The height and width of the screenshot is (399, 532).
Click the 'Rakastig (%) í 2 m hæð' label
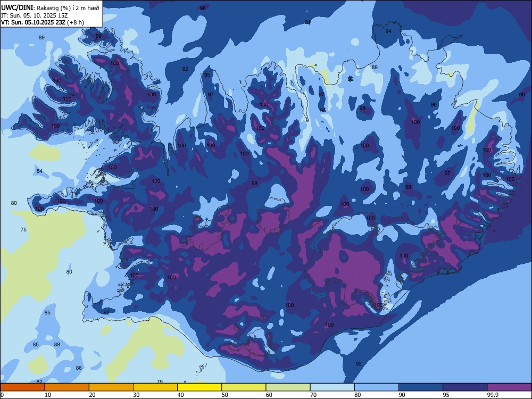68,8
